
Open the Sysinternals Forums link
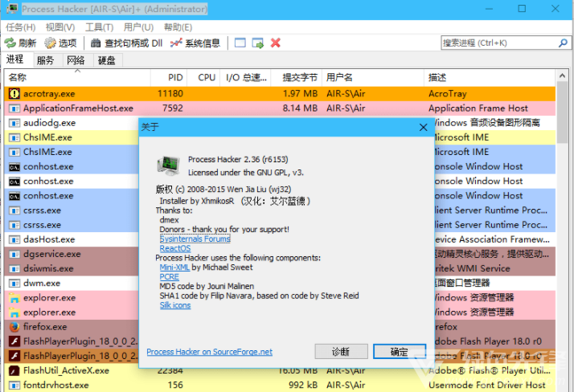[195, 239]
